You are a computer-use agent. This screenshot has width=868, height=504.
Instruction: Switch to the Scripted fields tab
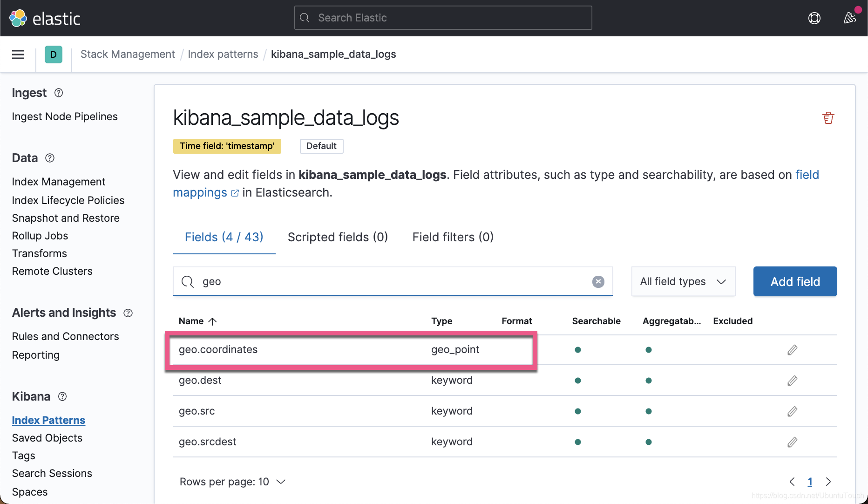(x=338, y=237)
